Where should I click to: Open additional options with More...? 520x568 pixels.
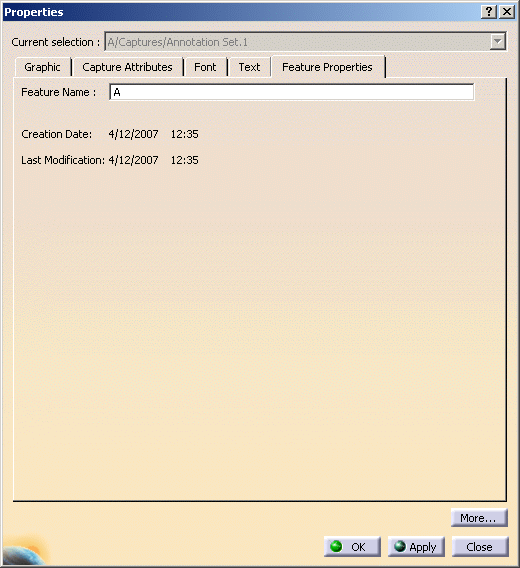pos(479,518)
